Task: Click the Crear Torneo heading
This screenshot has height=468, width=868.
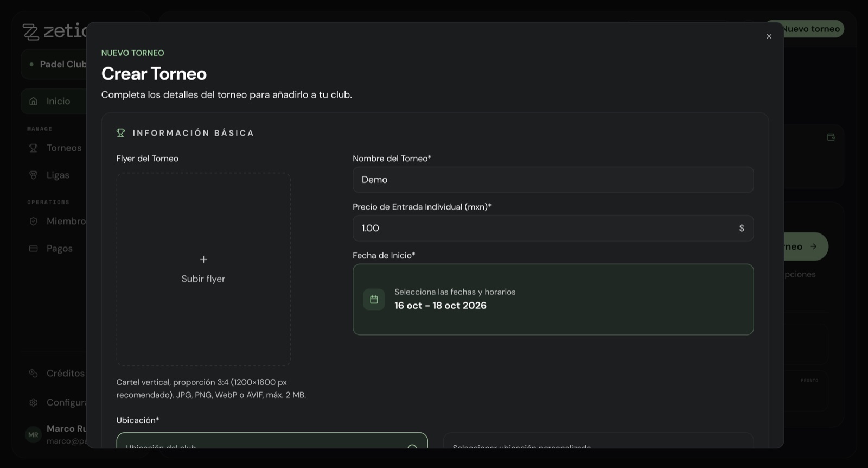Action: (x=154, y=73)
